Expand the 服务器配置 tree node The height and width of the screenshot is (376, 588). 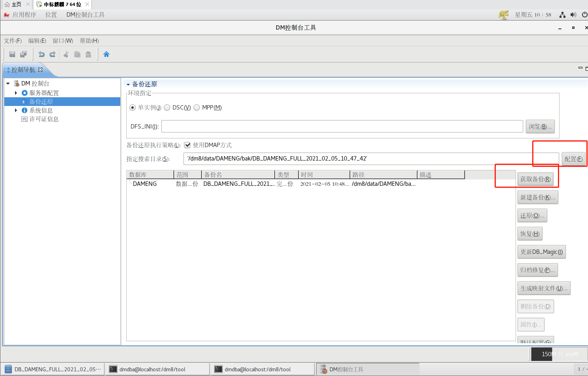click(x=16, y=93)
